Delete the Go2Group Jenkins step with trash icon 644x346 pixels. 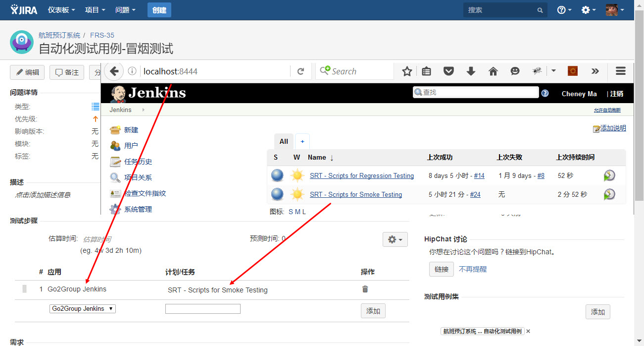[365, 289]
